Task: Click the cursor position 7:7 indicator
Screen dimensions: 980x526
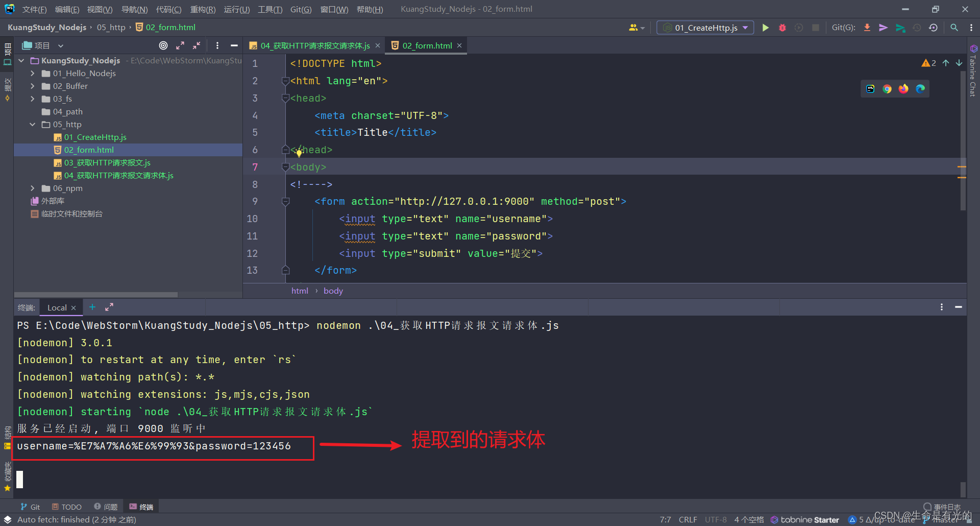Action: click(x=665, y=519)
